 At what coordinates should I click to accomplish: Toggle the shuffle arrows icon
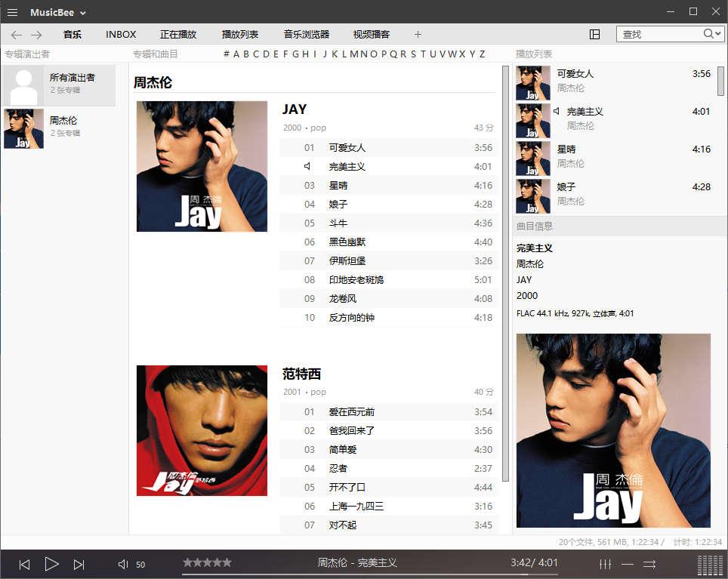pyautogui.click(x=649, y=564)
